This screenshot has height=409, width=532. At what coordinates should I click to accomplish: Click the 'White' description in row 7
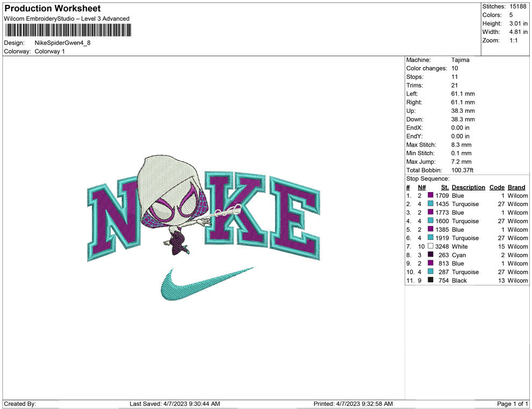(x=459, y=246)
